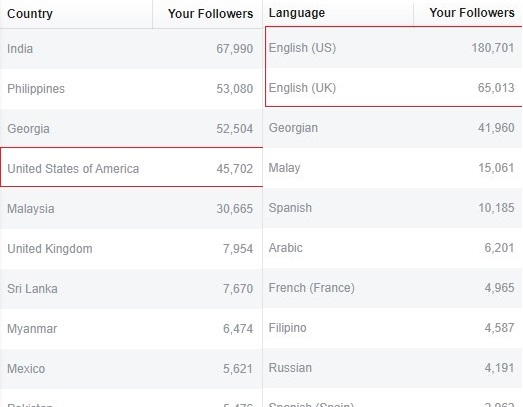This screenshot has height=407, width=523.
Task: Click the Sri Lanka row
Action: (x=131, y=289)
